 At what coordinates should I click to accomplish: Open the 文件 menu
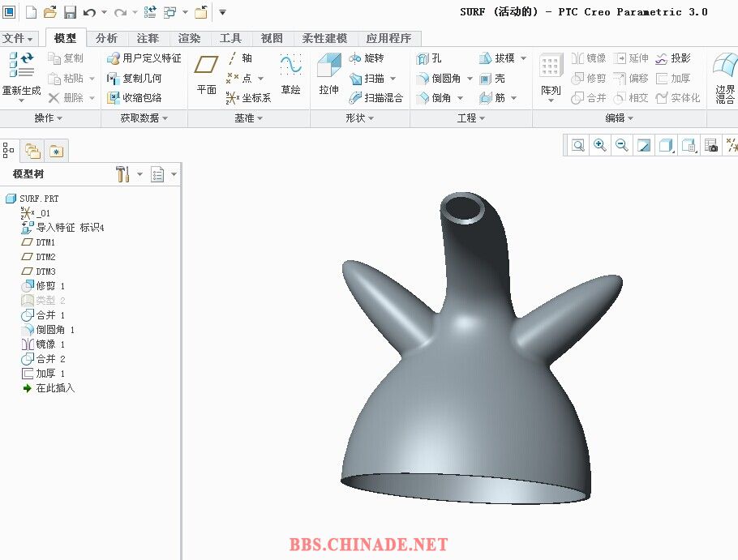pos(18,38)
